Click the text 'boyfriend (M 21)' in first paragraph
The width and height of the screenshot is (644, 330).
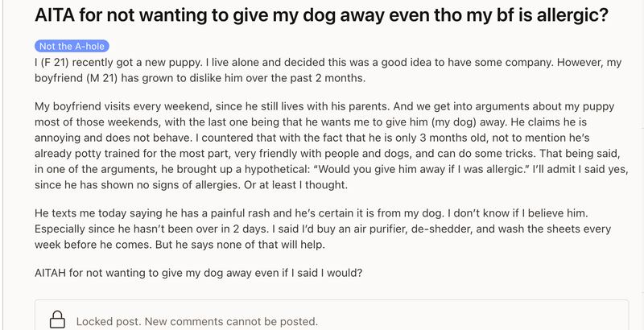(76, 78)
